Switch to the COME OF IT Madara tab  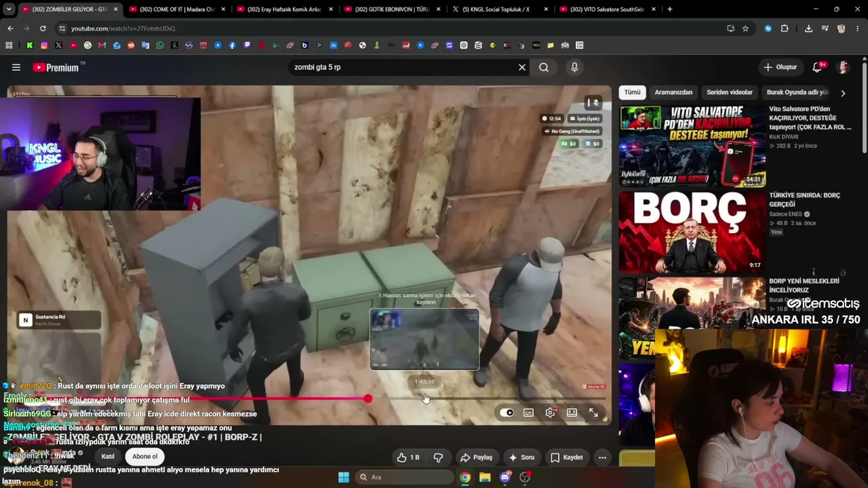[177, 9]
